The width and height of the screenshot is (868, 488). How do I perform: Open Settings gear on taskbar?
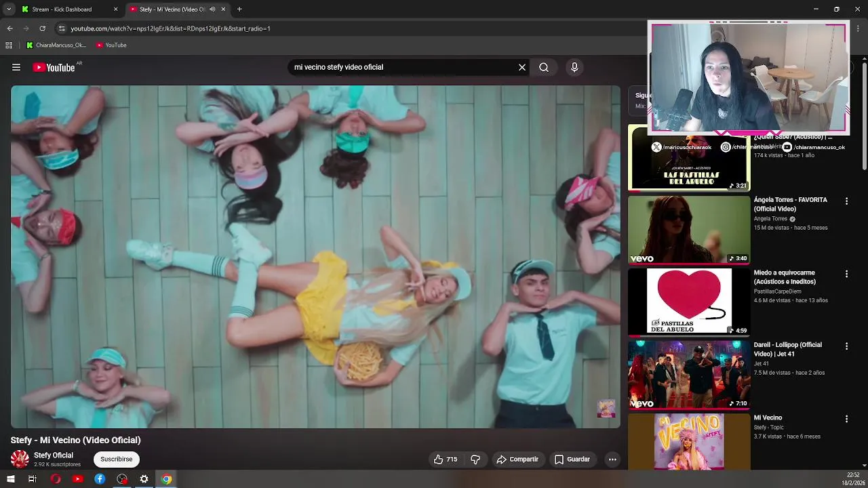[x=144, y=479]
